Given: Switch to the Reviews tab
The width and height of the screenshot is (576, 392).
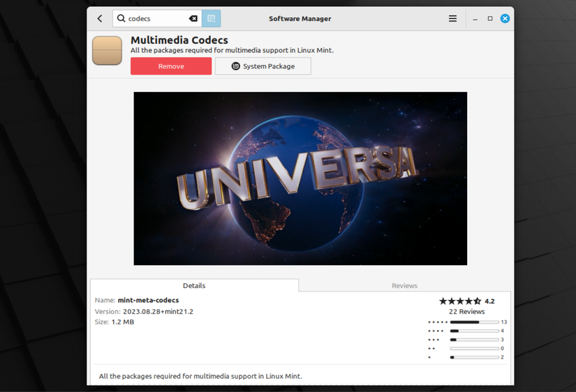Looking at the screenshot, I should tap(404, 285).
